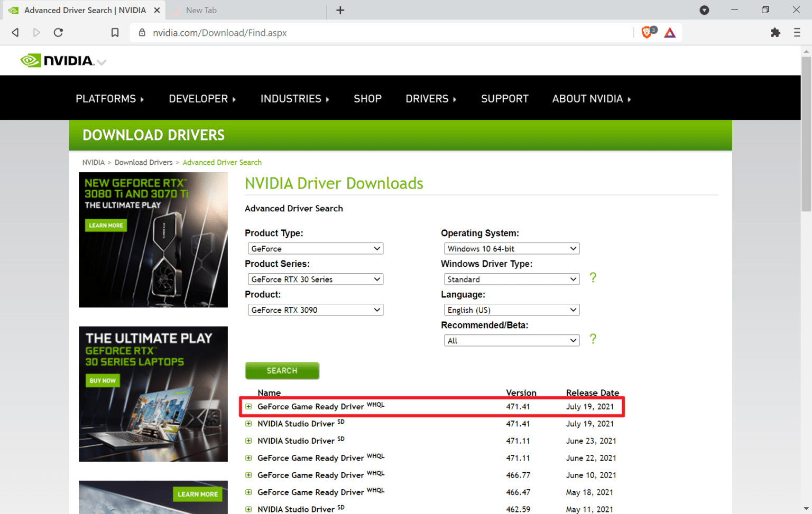Open the DRIVERS menu
Image resolution: width=812 pixels, height=514 pixels.
[431, 99]
